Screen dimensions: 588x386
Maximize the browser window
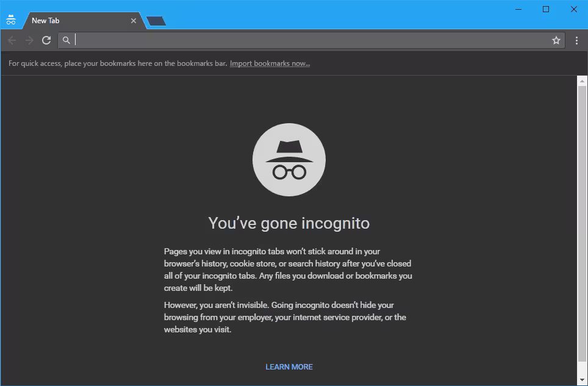click(x=545, y=9)
